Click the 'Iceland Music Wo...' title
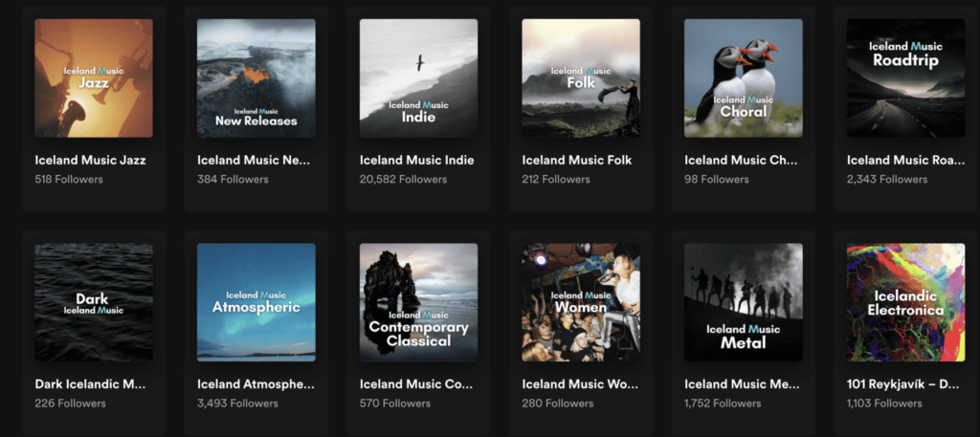 pyautogui.click(x=580, y=384)
